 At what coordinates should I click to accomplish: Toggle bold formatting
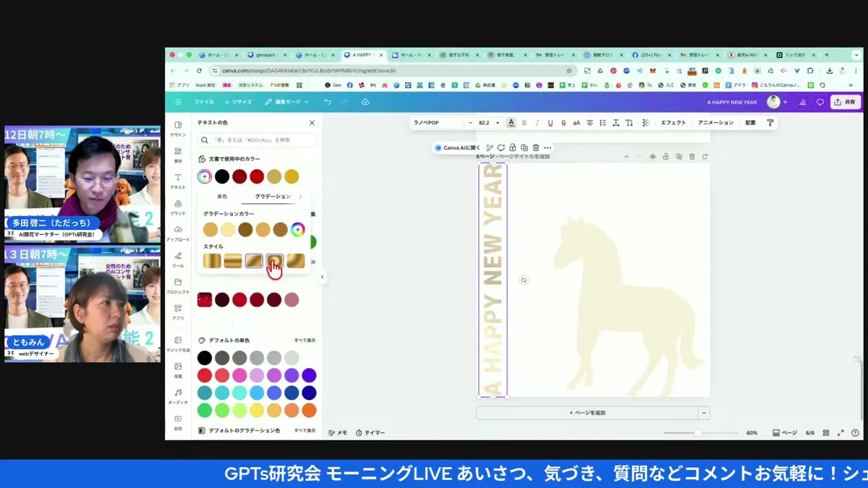coord(524,123)
